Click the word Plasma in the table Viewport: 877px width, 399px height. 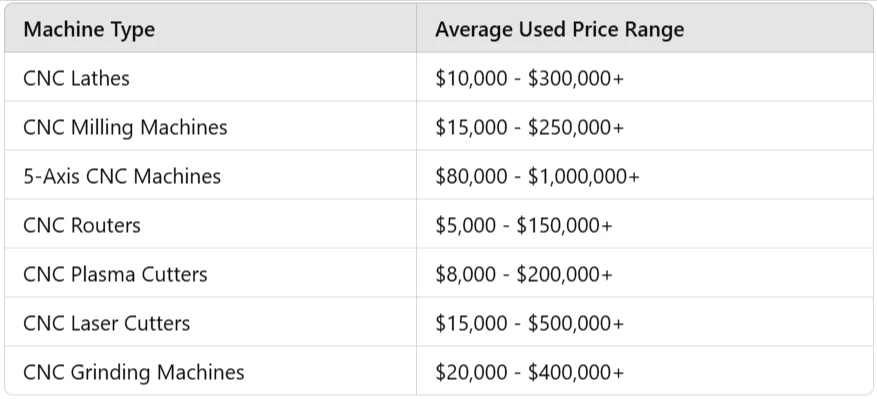104,274
